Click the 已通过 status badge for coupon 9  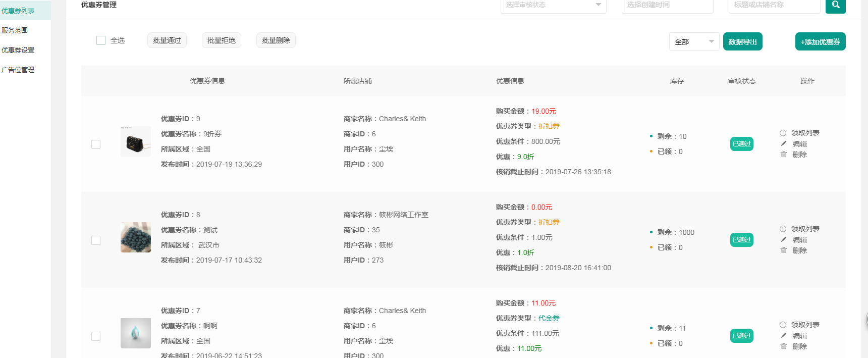741,144
